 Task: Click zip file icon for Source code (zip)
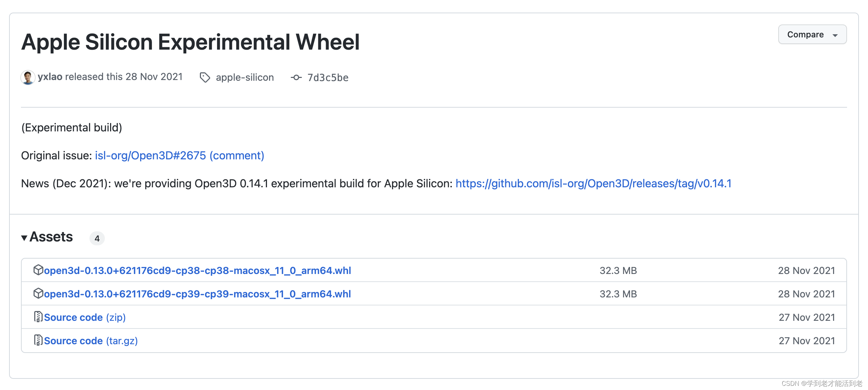38,317
